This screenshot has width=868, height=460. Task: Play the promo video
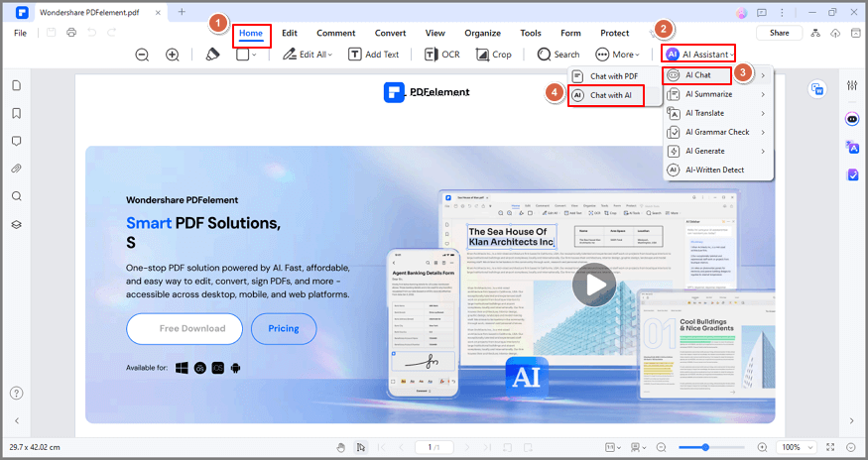click(594, 285)
